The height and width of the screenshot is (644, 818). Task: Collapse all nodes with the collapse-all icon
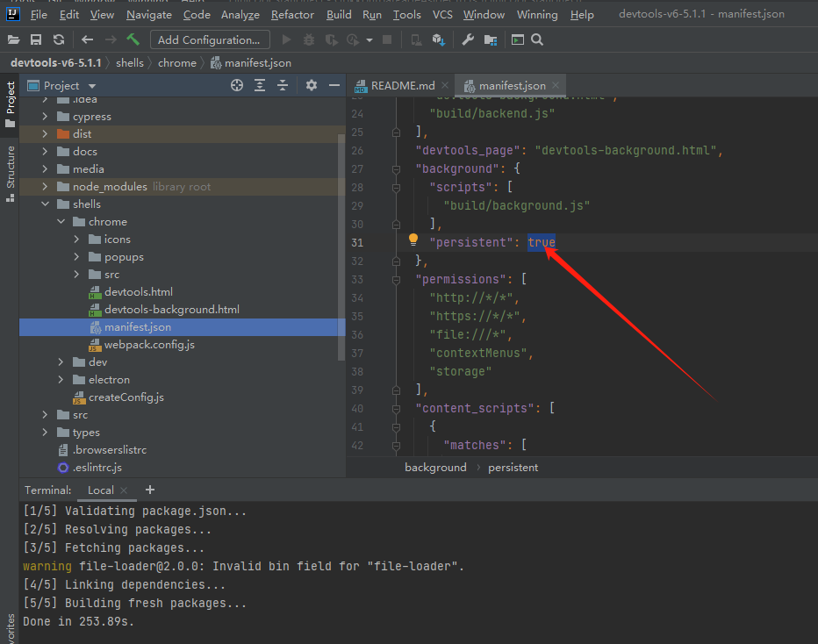283,85
